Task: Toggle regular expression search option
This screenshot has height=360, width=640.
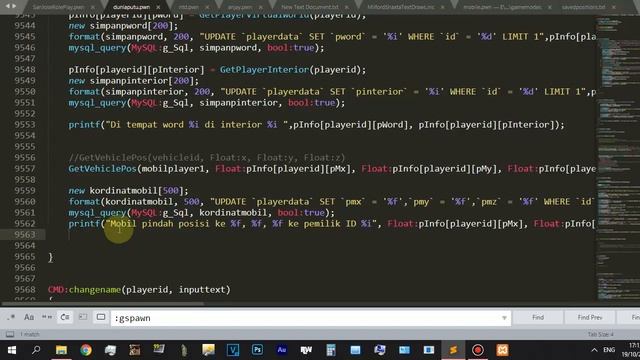Action: tap(11, 317)
